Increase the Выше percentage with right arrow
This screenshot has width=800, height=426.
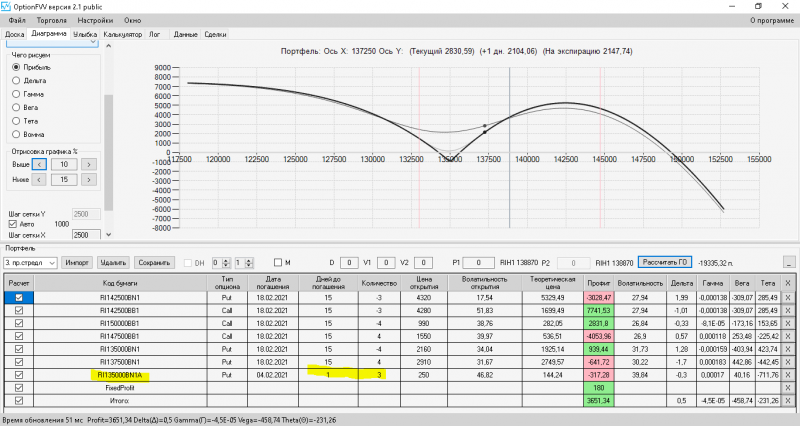(x=89, y=164)
